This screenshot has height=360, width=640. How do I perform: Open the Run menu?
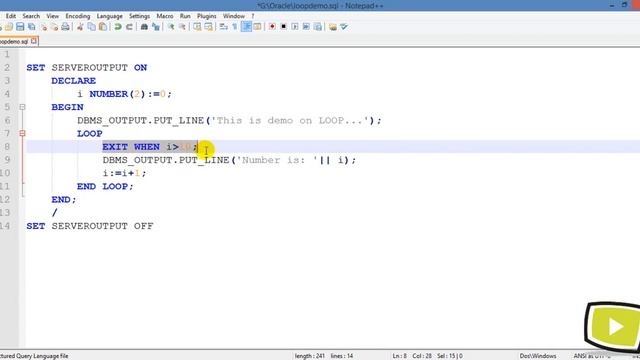(185, 16)
